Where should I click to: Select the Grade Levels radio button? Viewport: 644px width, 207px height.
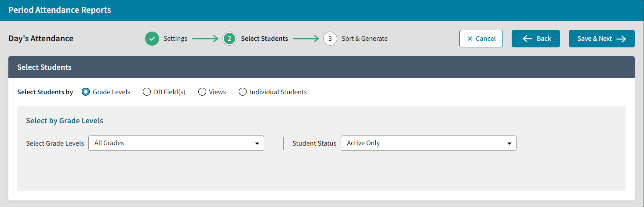click(x=86, y=92)
